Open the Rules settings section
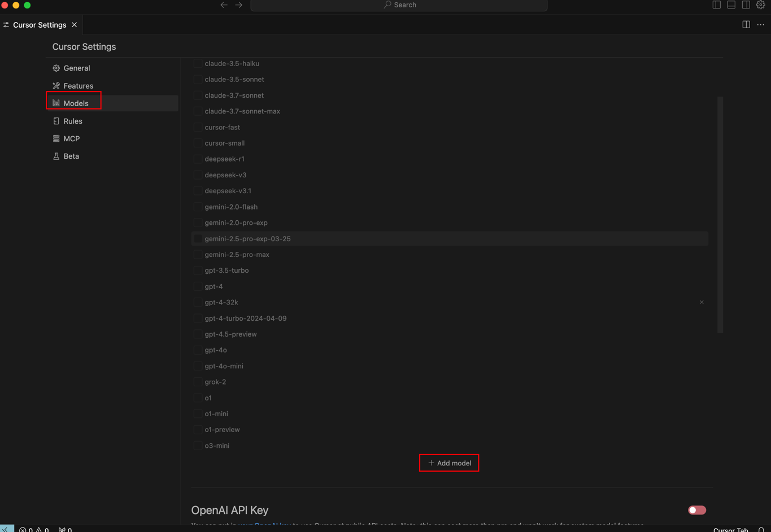 pos(112,121)
